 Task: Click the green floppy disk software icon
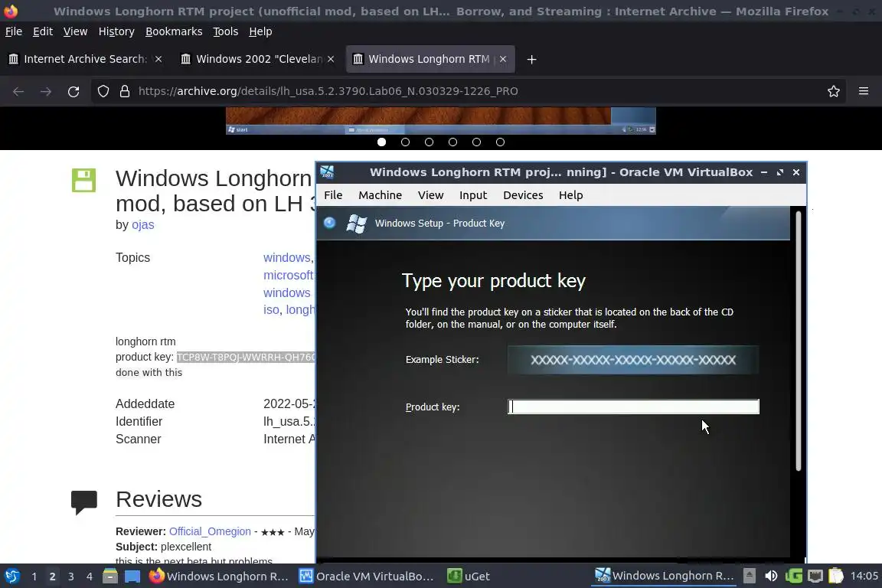83,180
